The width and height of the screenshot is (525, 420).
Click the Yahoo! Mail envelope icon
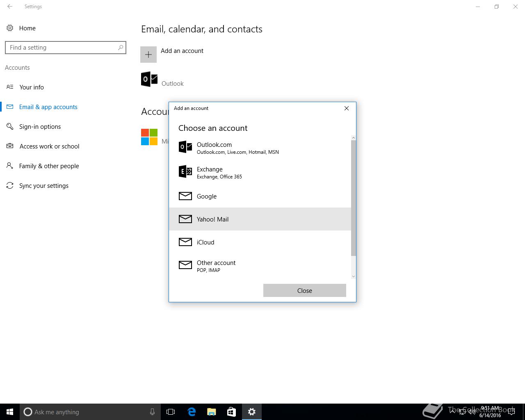click(185, 219)
